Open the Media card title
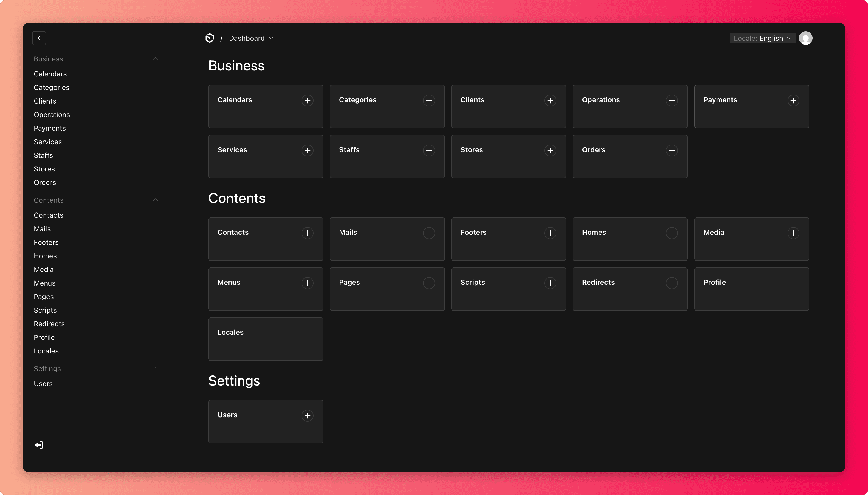This screenshot has width=868, height=495. point(714,233)
